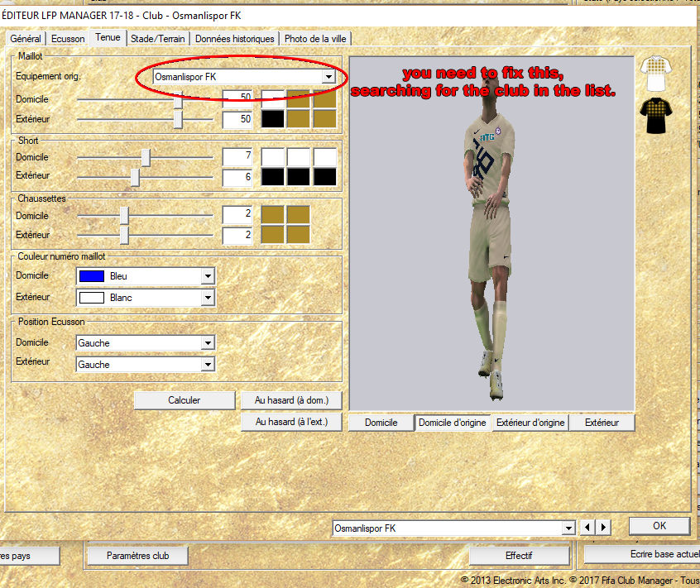Click the 3D player kit preview
The width and height of the screenshot is (700, 588).
pos(491,233)
